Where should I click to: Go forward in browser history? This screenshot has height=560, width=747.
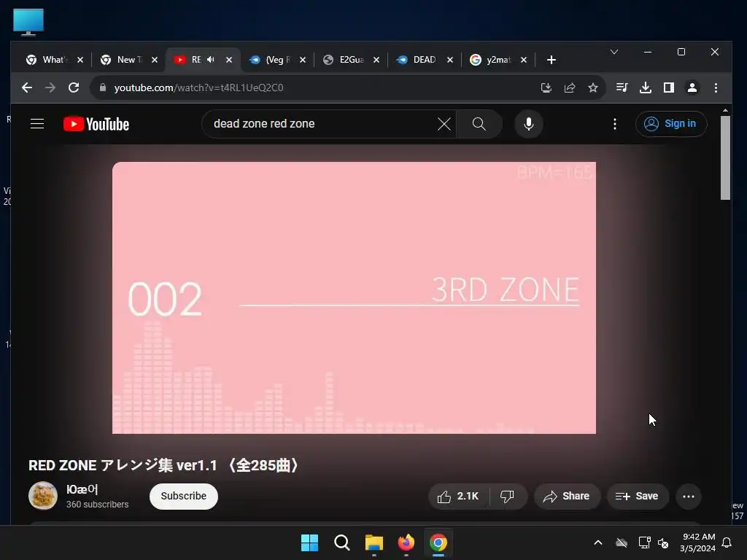click(x=50, y=87)
